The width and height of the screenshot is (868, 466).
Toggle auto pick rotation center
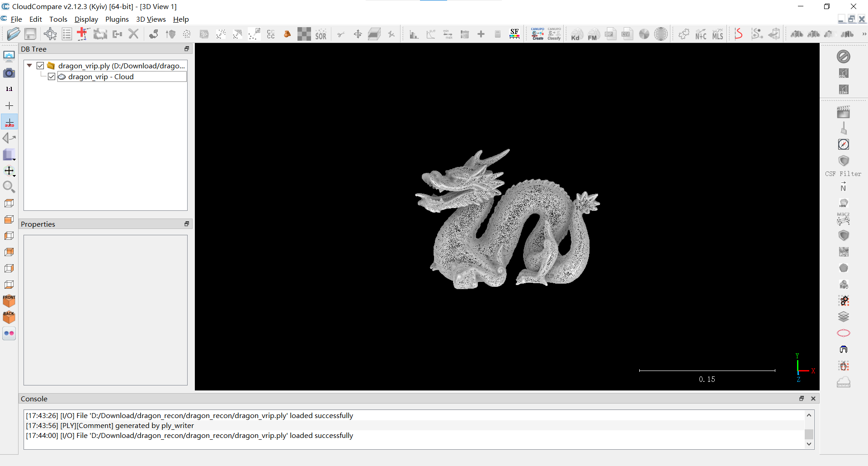[9, 122]
